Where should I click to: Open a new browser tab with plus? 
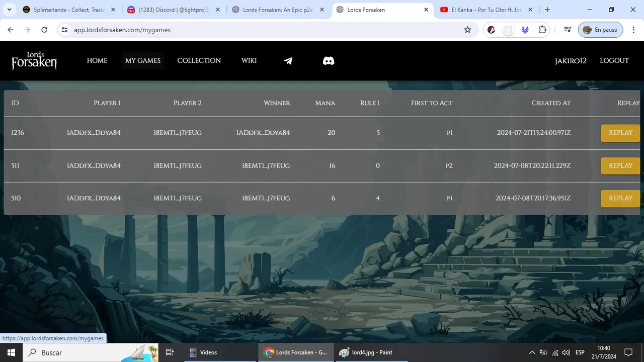click(x=547, y=10)
